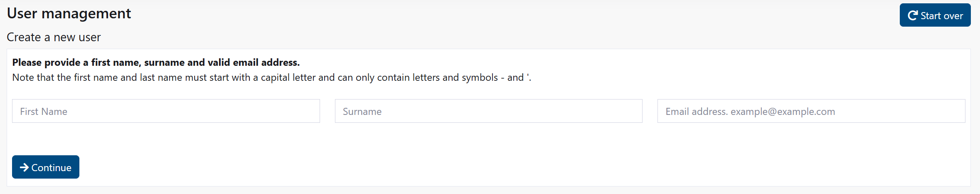Click the "Continue" label text
This screenshot has height=194, width=980.
(x=52, y=168)
